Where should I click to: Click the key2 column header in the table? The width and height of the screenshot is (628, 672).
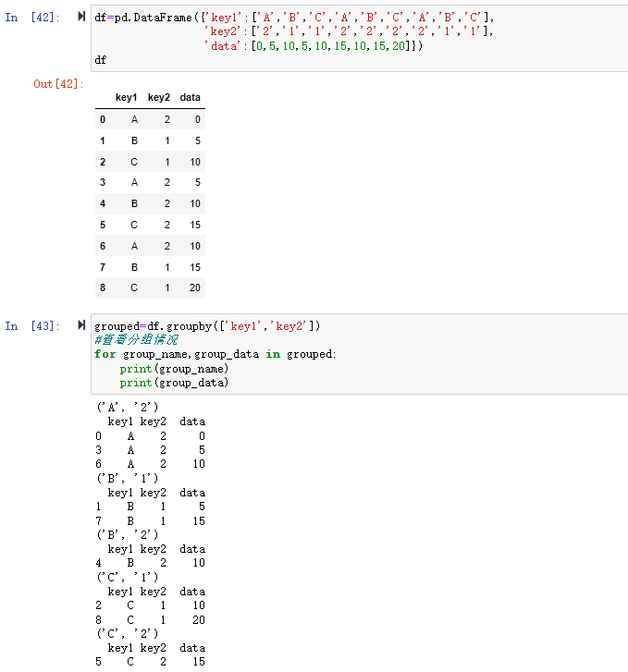(x=158, y=97)
